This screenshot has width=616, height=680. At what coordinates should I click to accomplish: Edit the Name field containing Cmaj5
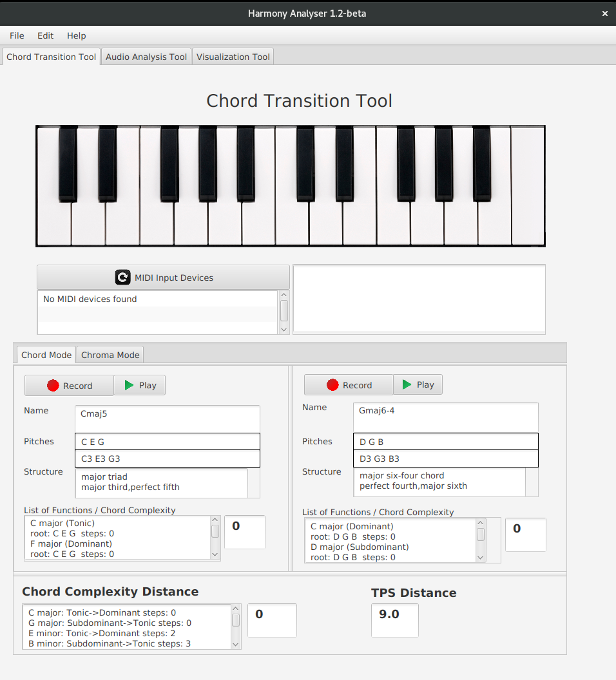(x=168, y=419)
